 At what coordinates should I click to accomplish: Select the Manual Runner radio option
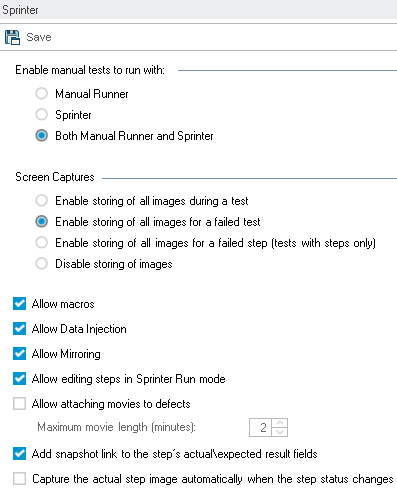coord(41,93)
